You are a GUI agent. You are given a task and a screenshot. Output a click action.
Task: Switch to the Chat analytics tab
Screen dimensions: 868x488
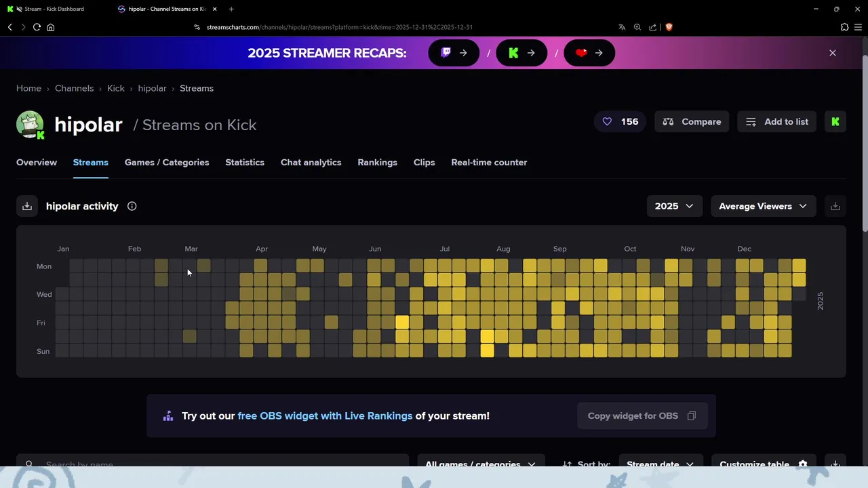311,163
